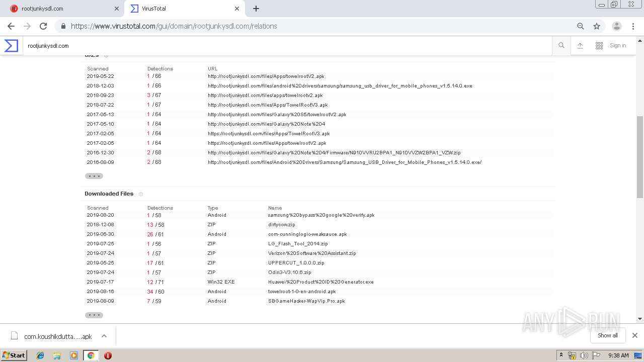Viewport: 644px width, 362px height.
Task: Click SBGameHacker-WapVip.Pro.apk file name
Action: (x=306, y=301)
